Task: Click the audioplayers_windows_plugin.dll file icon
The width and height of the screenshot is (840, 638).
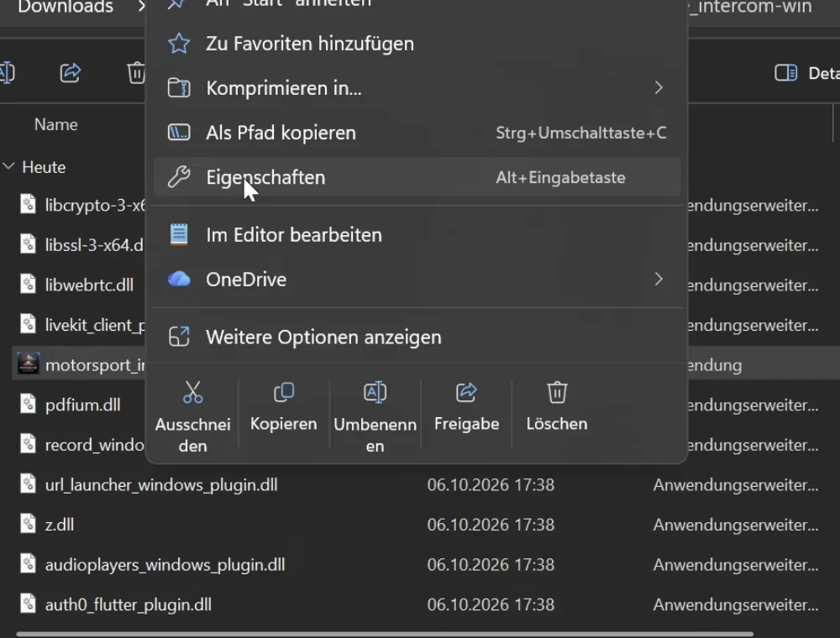Action: click(28, 562)
